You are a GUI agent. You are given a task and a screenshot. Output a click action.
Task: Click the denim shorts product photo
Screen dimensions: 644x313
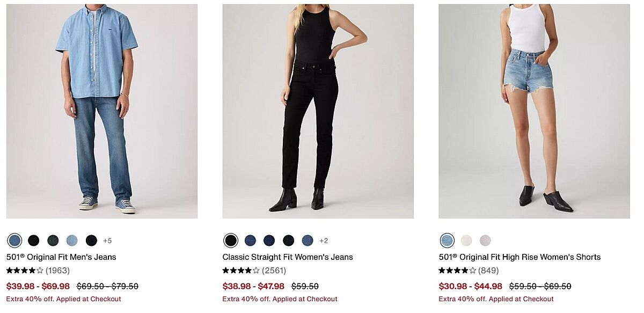point(534,111)
